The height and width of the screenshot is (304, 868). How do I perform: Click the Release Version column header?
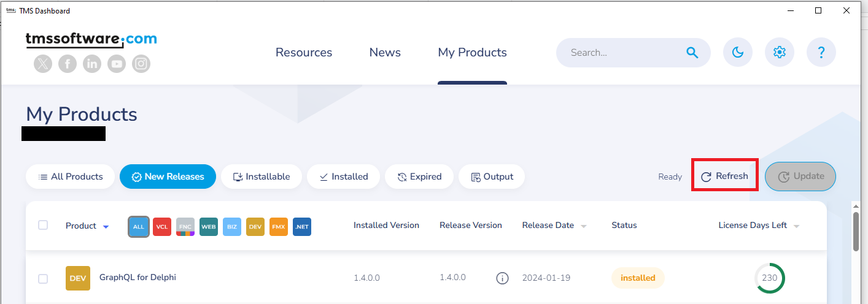(x=471, y=225)
